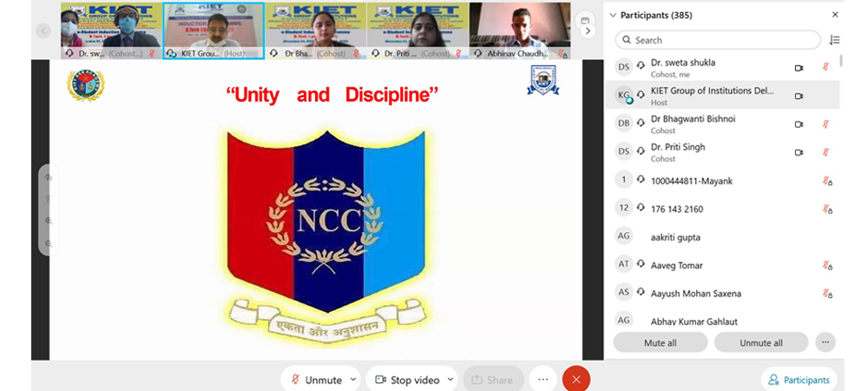This screenshot has width=868, height=391.
Task: Click the participant Search field
Action: click(x=717, y=40)
